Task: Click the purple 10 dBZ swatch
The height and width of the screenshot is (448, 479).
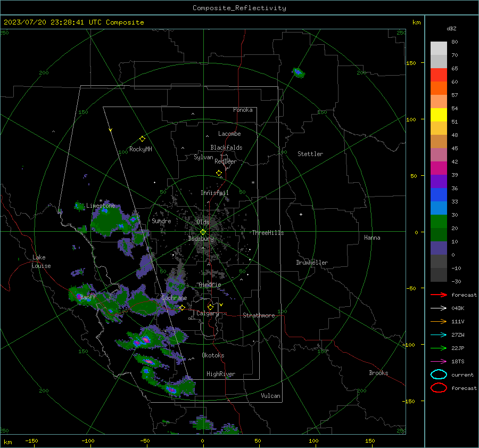Action: tap(439, 248)
